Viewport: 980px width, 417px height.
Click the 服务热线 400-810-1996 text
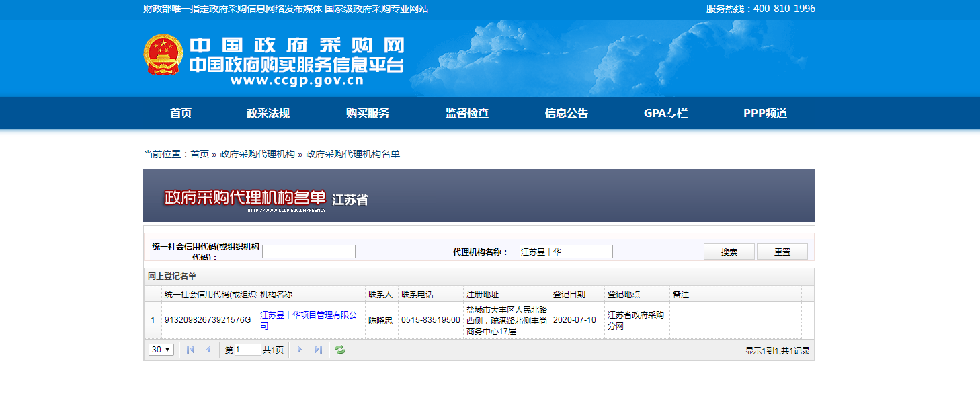tap(761, 9)
